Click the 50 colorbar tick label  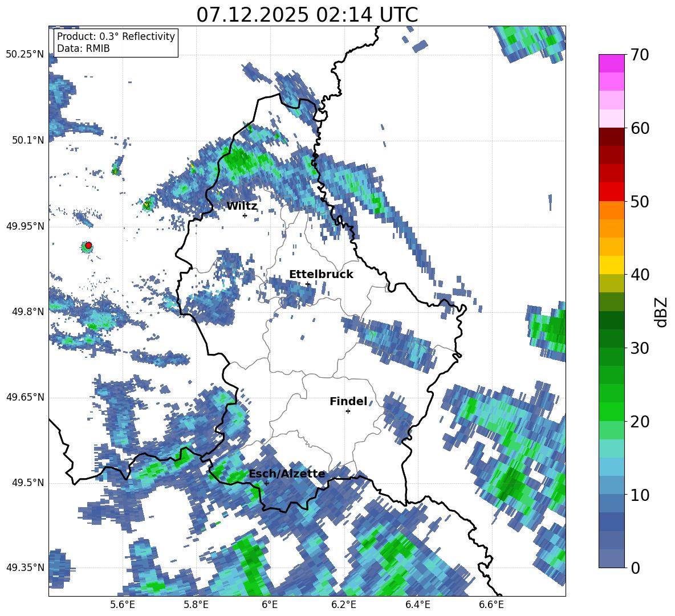coord(640,201)
